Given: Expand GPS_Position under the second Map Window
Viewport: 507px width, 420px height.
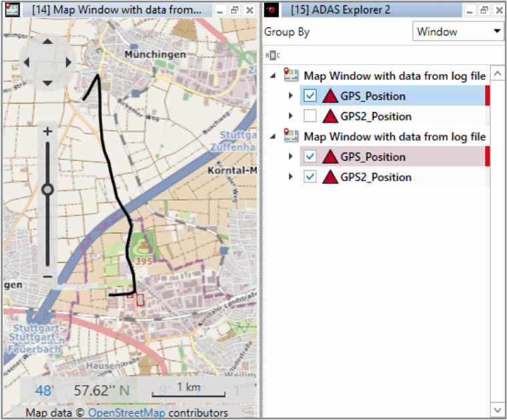Looking at the screenshot, I should click(x=290, y=157).
